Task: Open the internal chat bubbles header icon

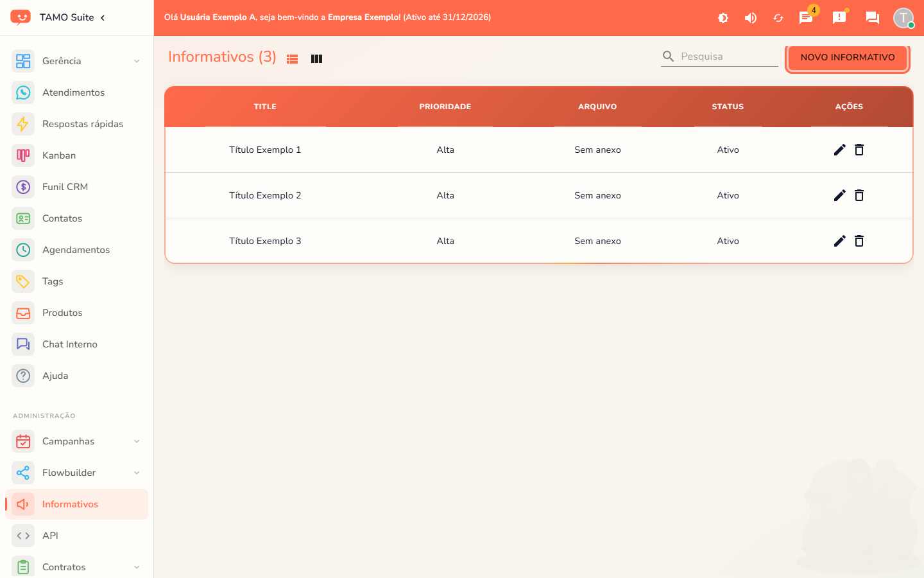Action: click(x=872, y=18)
